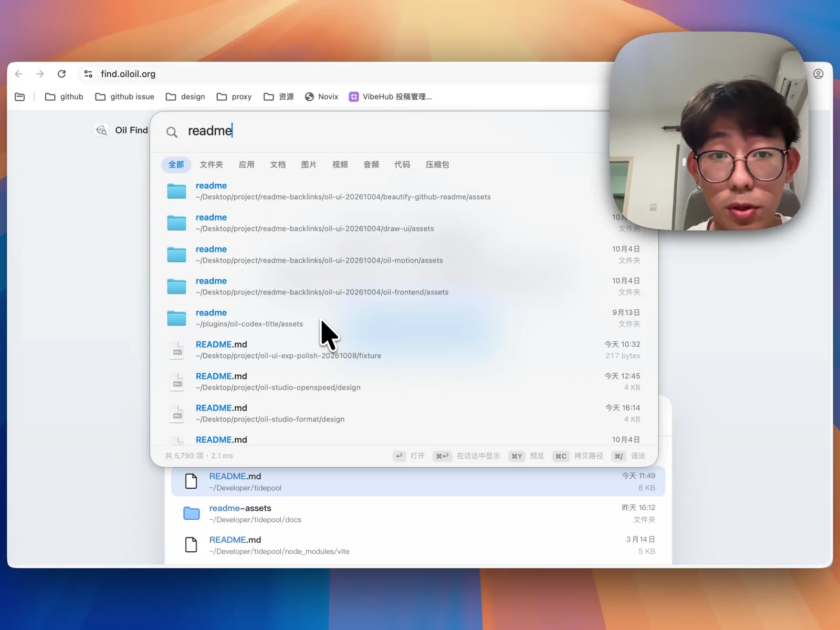Open the github bookmark folder
The image size is (840, 630).
pos(64,97)
